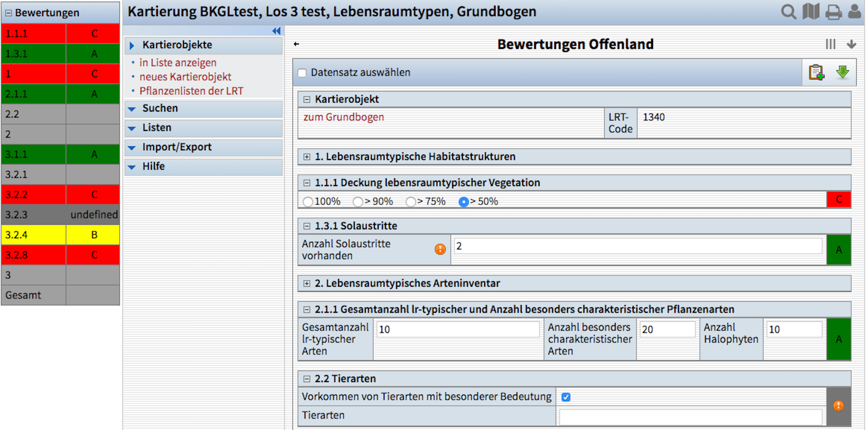Click warning icon beside Anzahl Solaustritte
The width and height of the screenshot is (868, 430).
(440, 250)
